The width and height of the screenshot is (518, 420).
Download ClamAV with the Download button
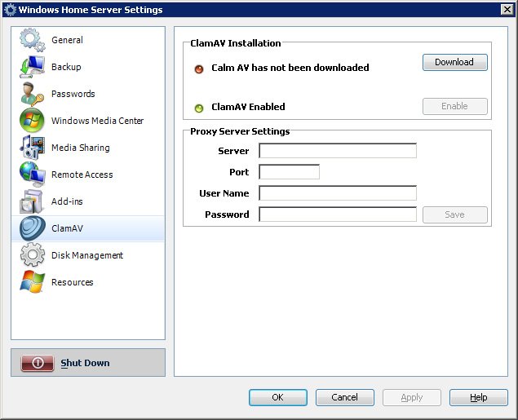(x=455, y=62)
